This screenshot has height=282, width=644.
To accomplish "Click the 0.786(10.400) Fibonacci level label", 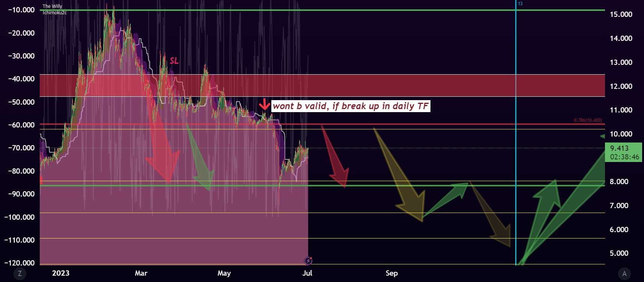I will pyautogui.click(x=588, y=120).
